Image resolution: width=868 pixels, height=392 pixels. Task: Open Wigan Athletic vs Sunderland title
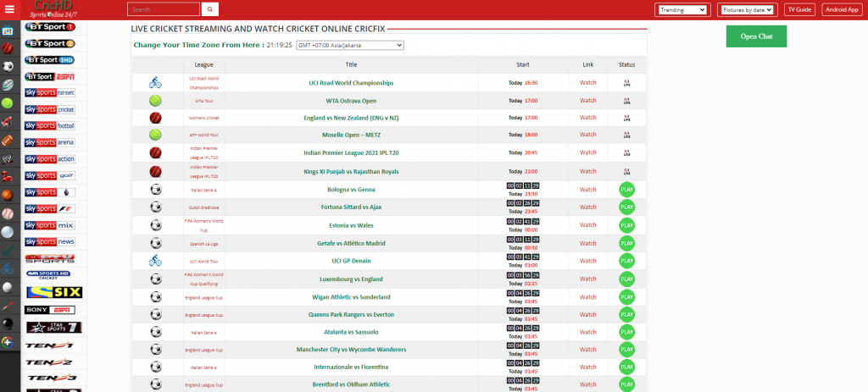[351, 297]
